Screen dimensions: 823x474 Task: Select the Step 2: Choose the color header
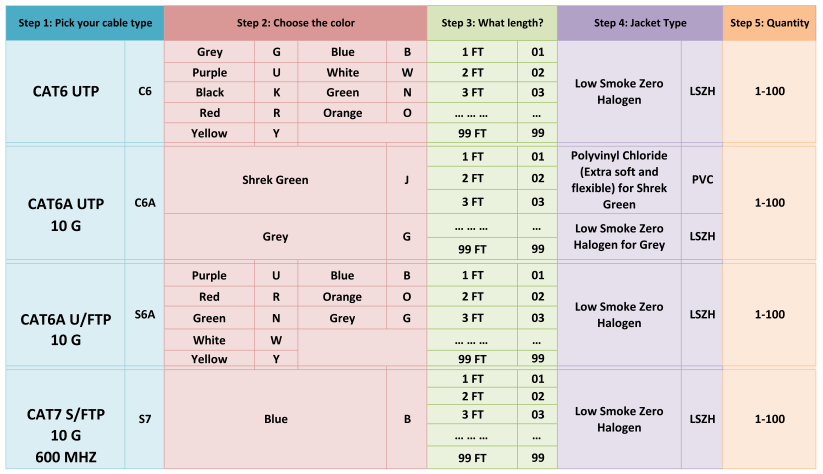(296, 23)
